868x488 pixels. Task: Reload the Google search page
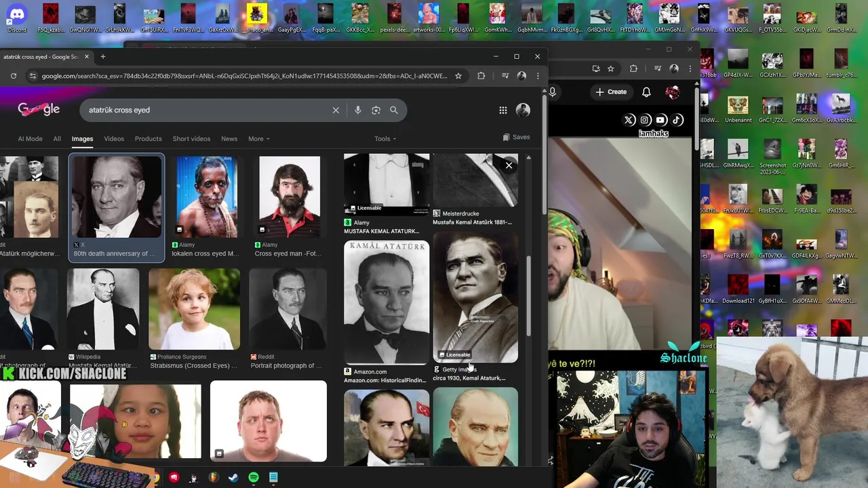(x=14, y=76)
